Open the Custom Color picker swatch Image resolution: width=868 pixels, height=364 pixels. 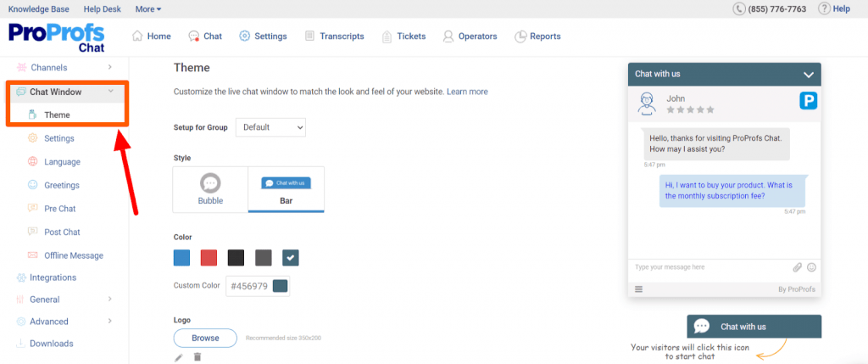[x=280, y=286]
